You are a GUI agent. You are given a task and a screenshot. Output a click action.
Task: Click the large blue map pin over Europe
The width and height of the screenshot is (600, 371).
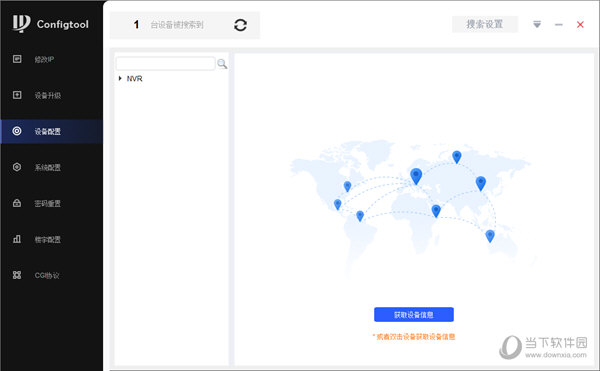click(416, 176)
